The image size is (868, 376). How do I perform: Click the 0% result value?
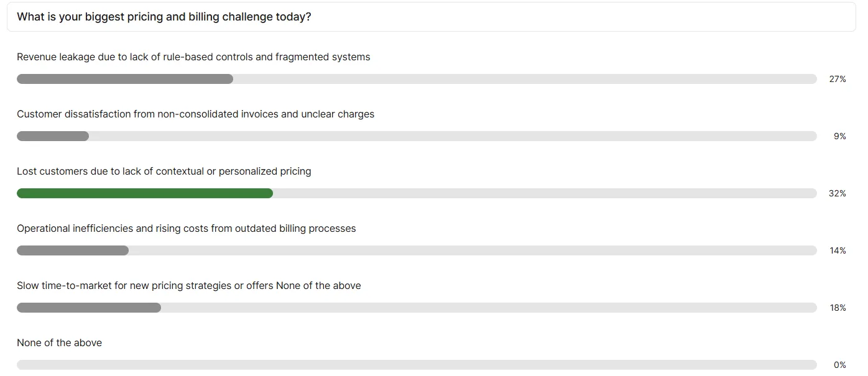pyautogui.click(x=839, y=365)
